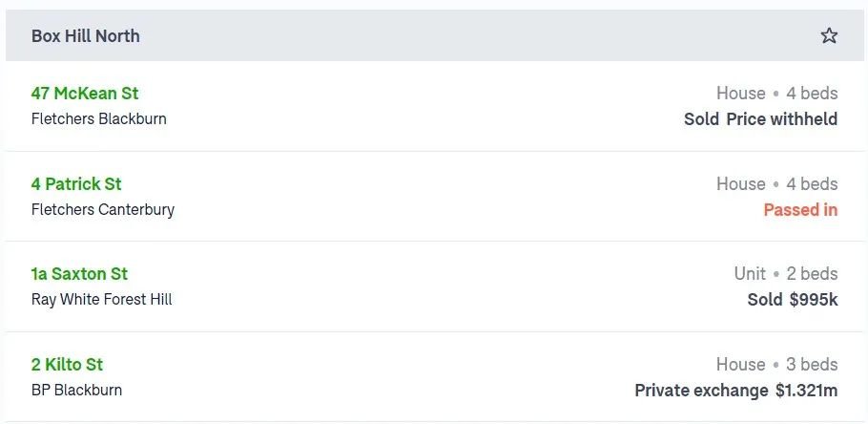Image resolution: width=868 pixels, height=424 pixels.
Task: Click House 4 beds on Patrick St row
Action: [x=777, y=183]
